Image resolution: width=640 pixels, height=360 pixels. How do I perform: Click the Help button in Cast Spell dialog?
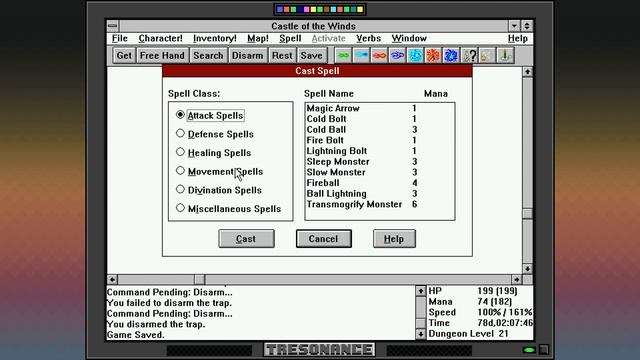(394, 239)
